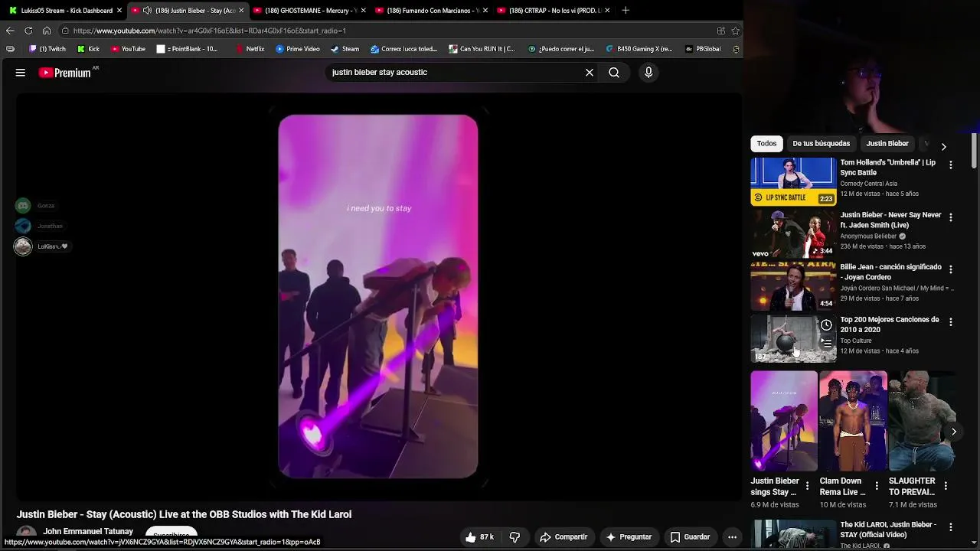Viewport: 980px width, 551px height.
Task: Click the browser address bar URL
Action: [210, 31]
